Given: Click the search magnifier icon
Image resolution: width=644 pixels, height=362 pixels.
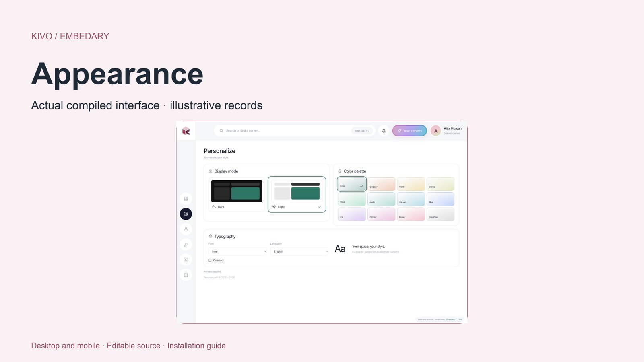Looking at the screenshot, I should pyautogui.click(x=221, y=131).
